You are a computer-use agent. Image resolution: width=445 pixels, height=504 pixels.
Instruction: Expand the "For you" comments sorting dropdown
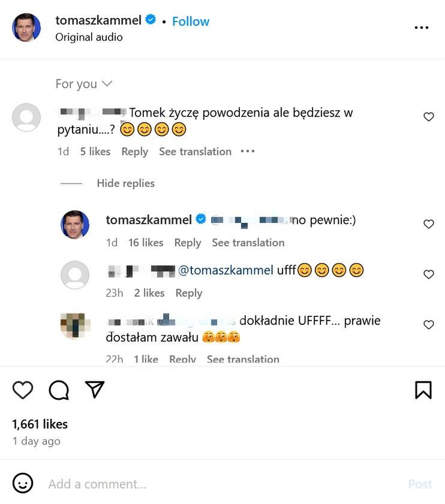click(83, 84)
